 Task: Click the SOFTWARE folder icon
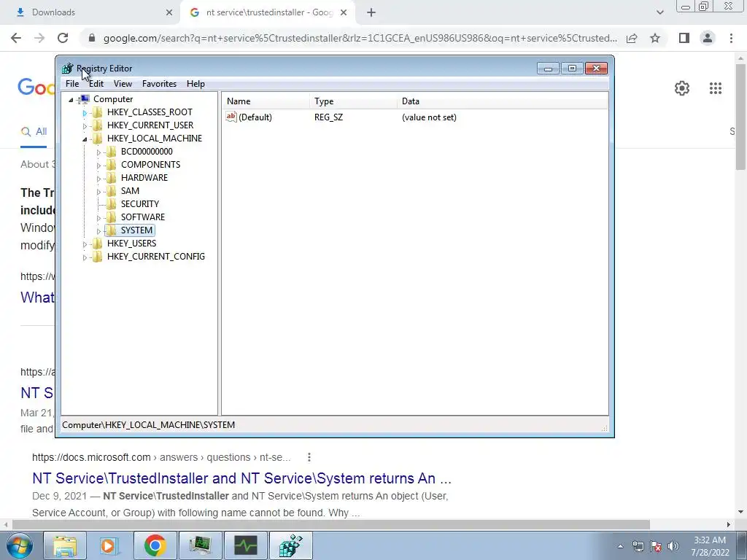[112, 217]
